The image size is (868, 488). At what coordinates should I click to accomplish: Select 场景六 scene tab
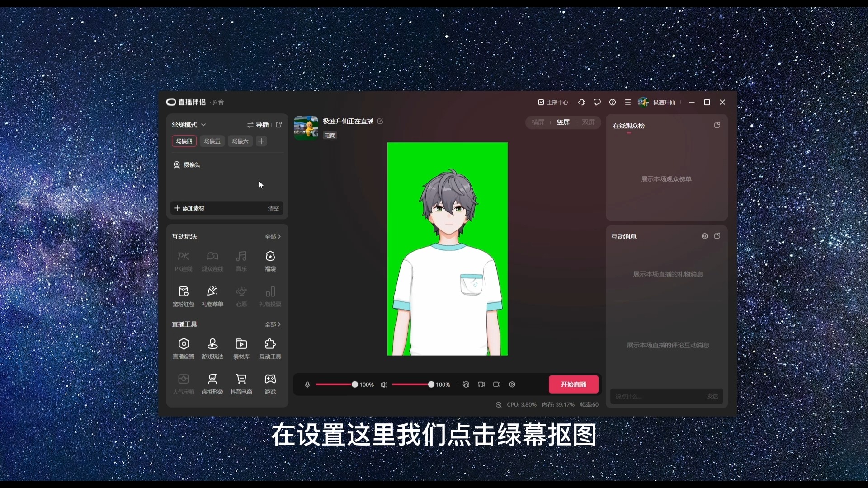point(240,141)
